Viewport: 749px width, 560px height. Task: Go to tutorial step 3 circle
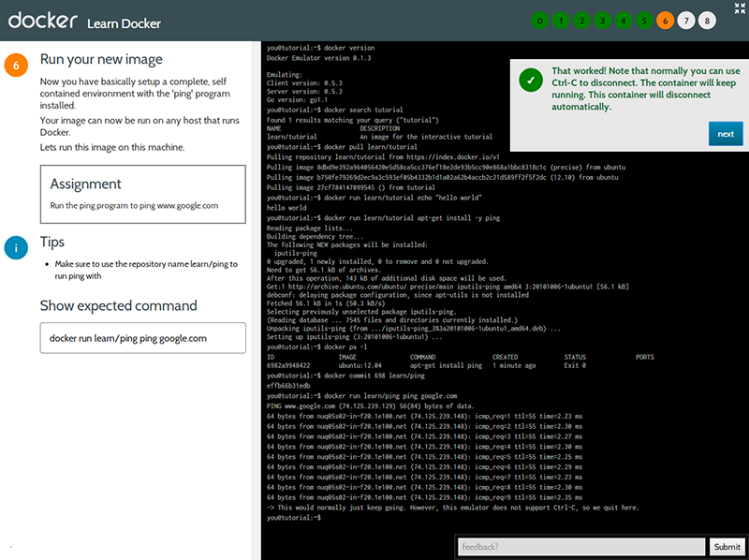(602, 21)
